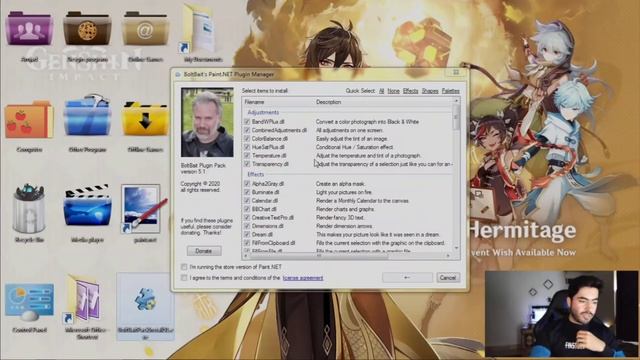Screen dimensions: 640x360
Task: Click the Cancel button
Action: [448, 278]
